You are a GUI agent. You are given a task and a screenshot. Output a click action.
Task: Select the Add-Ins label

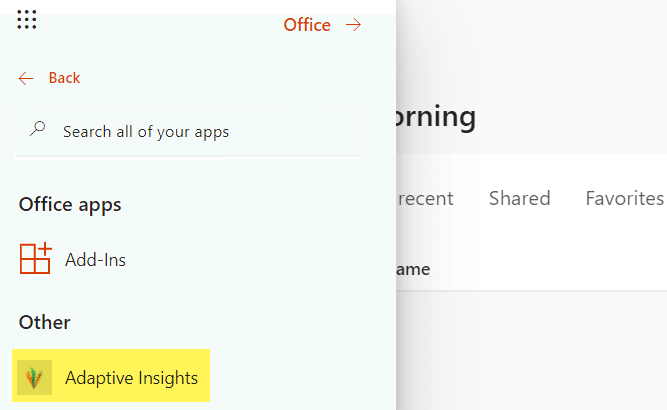[95, 260]
